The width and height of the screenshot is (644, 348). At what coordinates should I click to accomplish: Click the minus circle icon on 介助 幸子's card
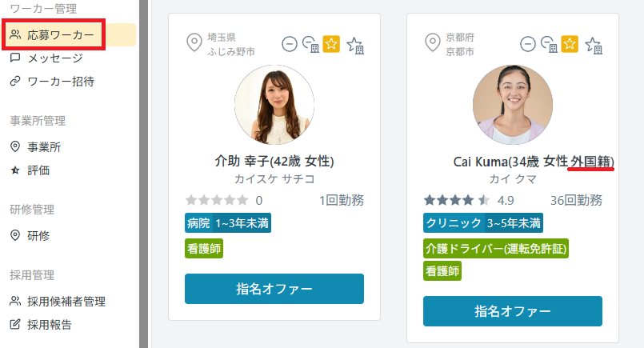(x=290, y=44)
